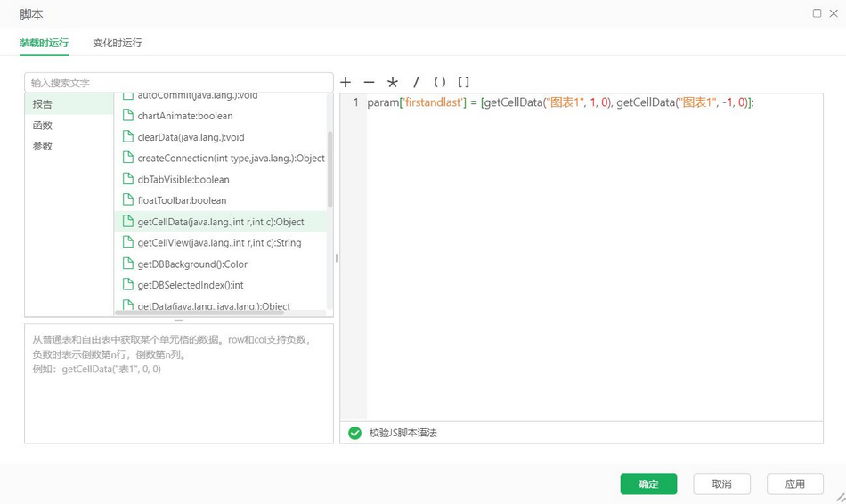Select the 报告 category

pos(69,104)
